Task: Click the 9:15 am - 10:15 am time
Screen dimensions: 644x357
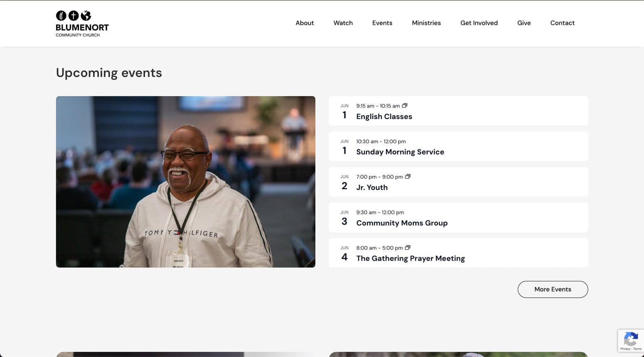Action: click(x=378, y=106)
